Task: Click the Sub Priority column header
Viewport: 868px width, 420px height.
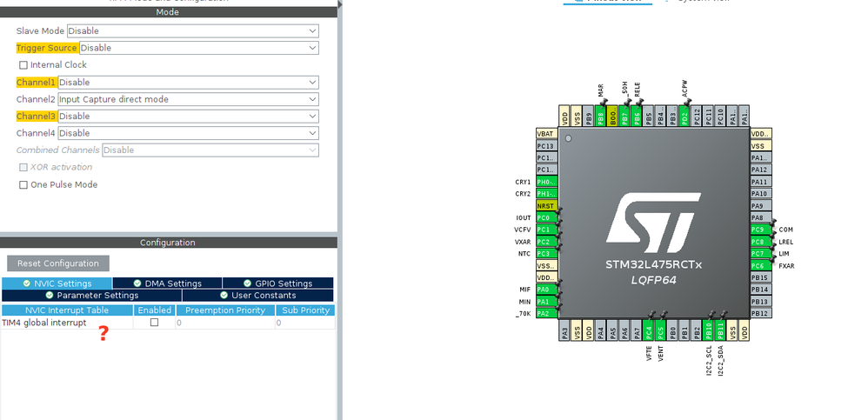Action: tap(305, 310)
